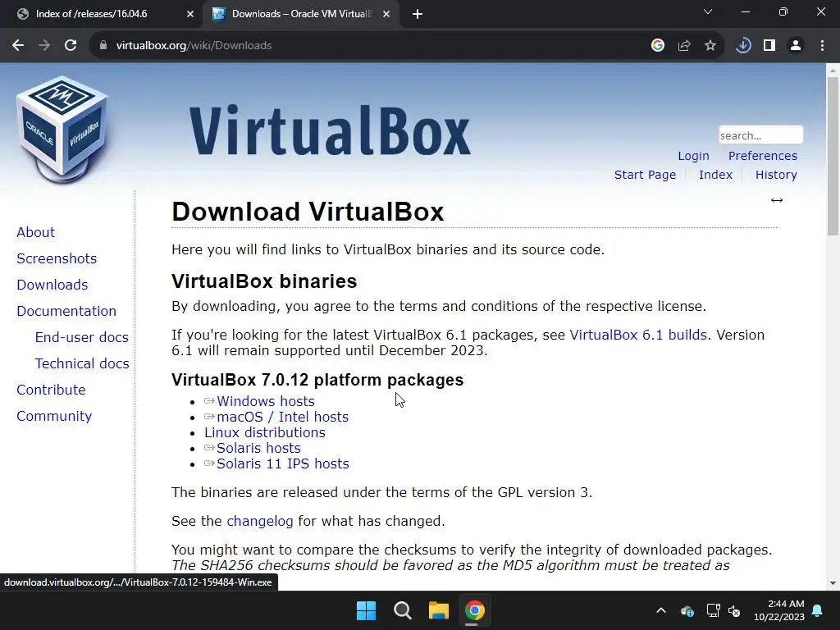840x630 pixels.
Task: Open the notification bell
Action: click(818, 610)
